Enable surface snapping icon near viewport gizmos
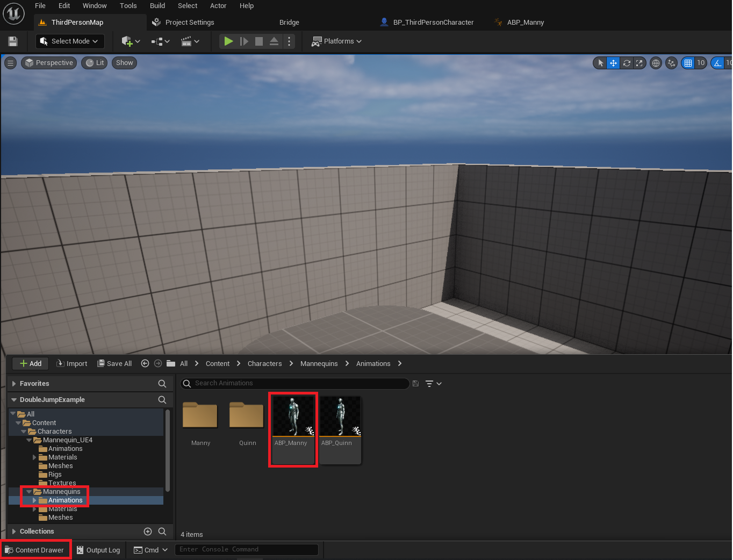The height and width of the screenshot is (560, 733). tap(671, 63)
